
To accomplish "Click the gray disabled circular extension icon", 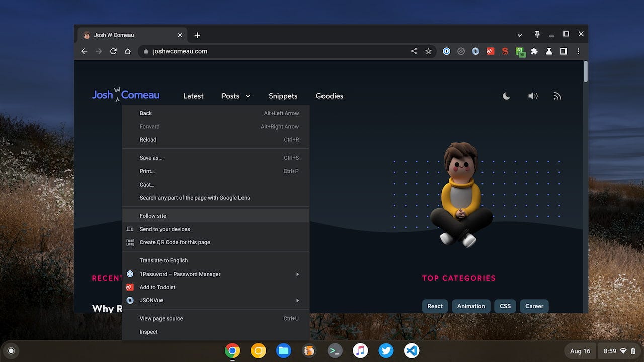I will point(461,51).
